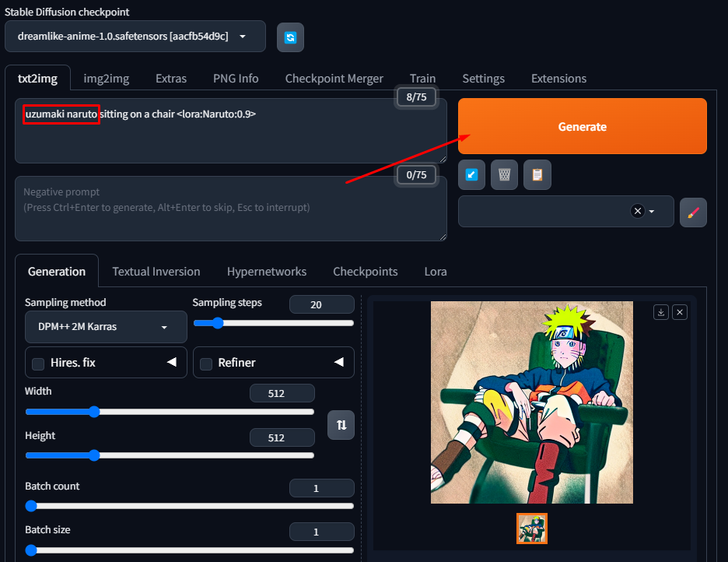This screenshot has width=728, height=562.
Task: Expand the Hires. fix options triangle
Action: [x=171, y=363]
